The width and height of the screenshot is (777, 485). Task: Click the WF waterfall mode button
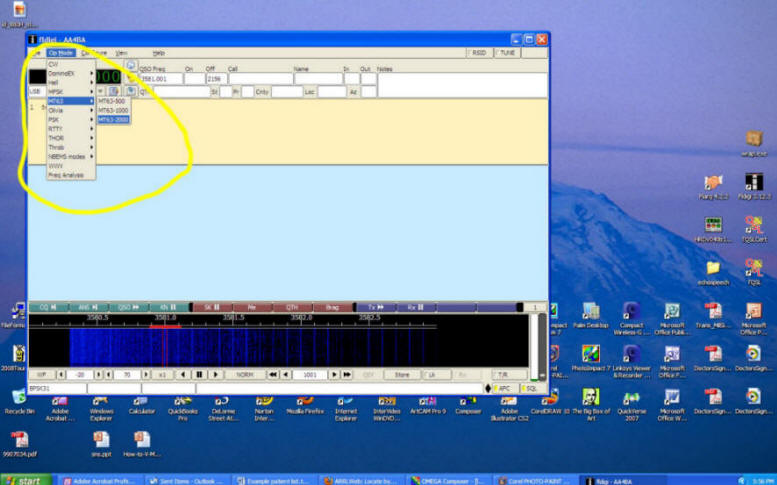(x=42, y=375)
